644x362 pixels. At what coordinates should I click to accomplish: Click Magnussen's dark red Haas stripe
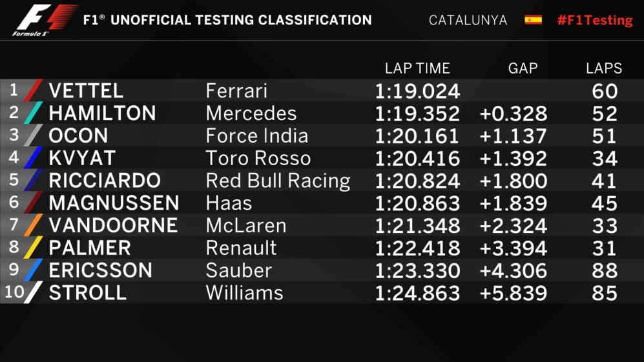tap(33, 203)
